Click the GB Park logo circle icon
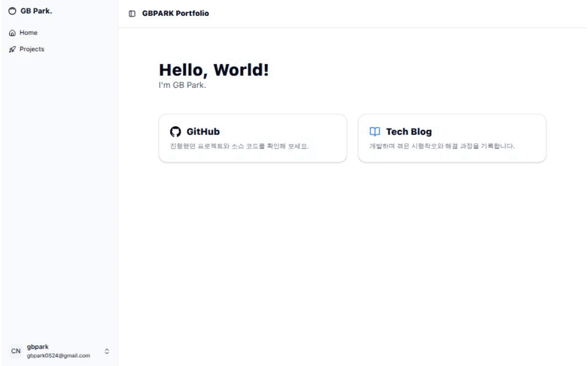Screen dimensions: 588x366 [12, 12]
